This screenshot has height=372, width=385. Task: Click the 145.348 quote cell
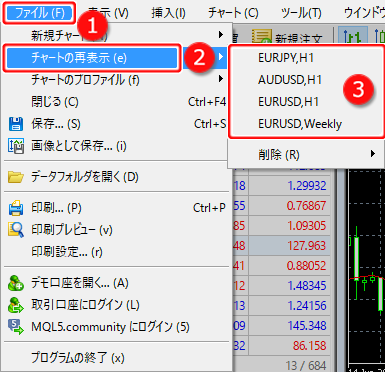pyautogui.click(x=289, y=326)
